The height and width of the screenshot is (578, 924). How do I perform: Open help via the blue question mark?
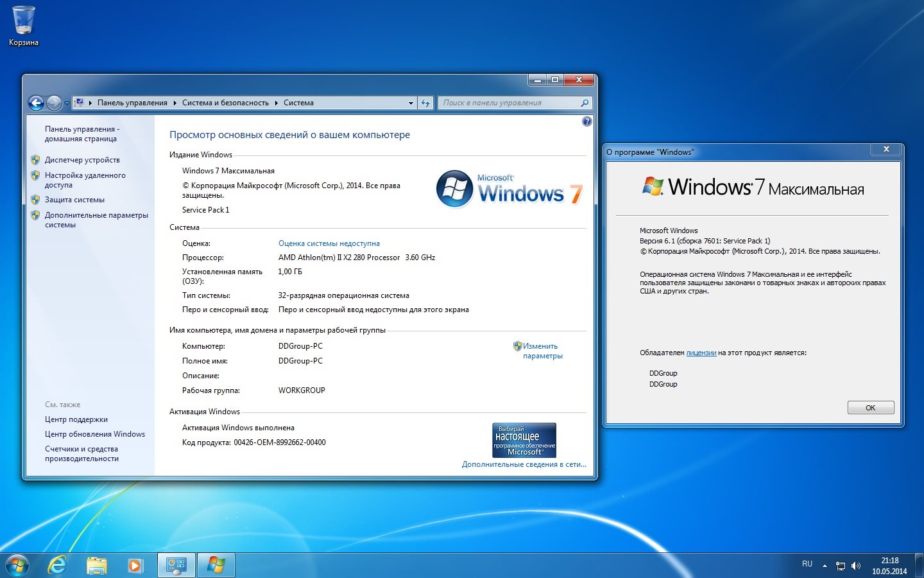click(x=586, y=121)
